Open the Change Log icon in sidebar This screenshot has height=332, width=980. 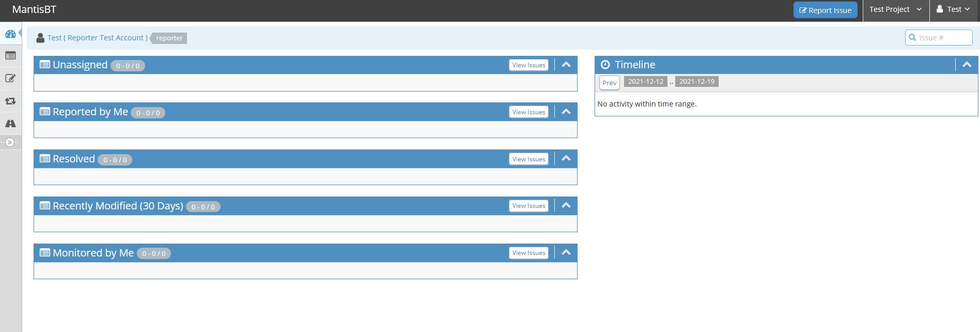(10, 101)
